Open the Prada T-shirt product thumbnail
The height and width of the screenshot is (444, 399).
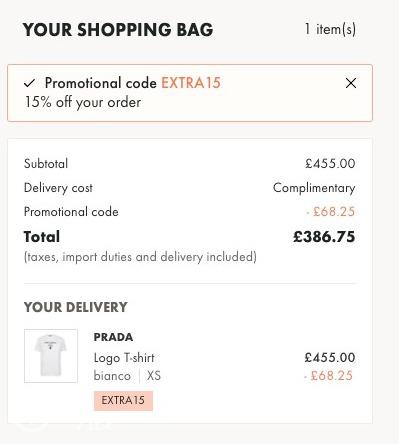coord(51,356)
